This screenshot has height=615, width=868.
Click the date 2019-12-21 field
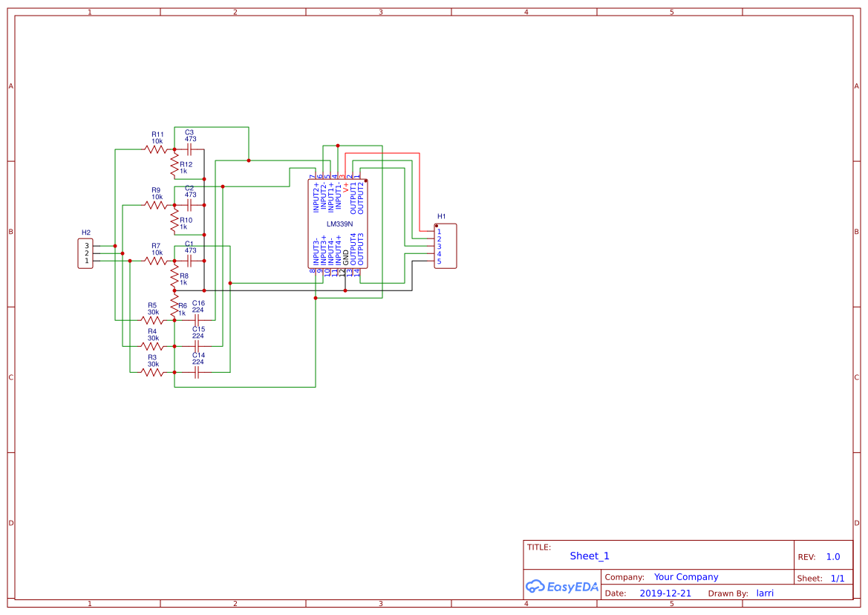pyautogui.click(x=665, y=593)
